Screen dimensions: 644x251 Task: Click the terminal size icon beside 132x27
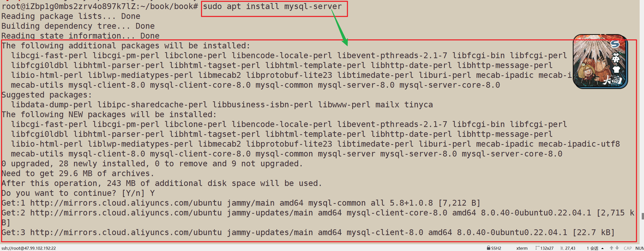[537, 248]
